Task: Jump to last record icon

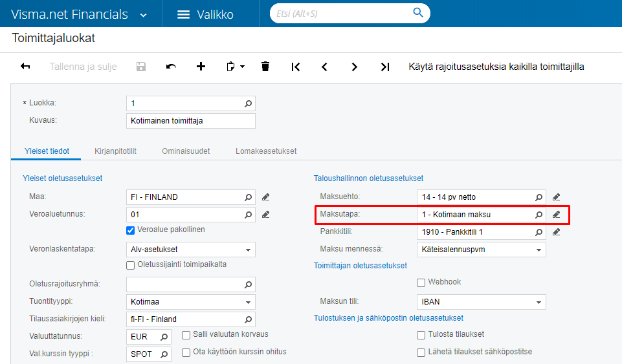Action: coord(384,67)
